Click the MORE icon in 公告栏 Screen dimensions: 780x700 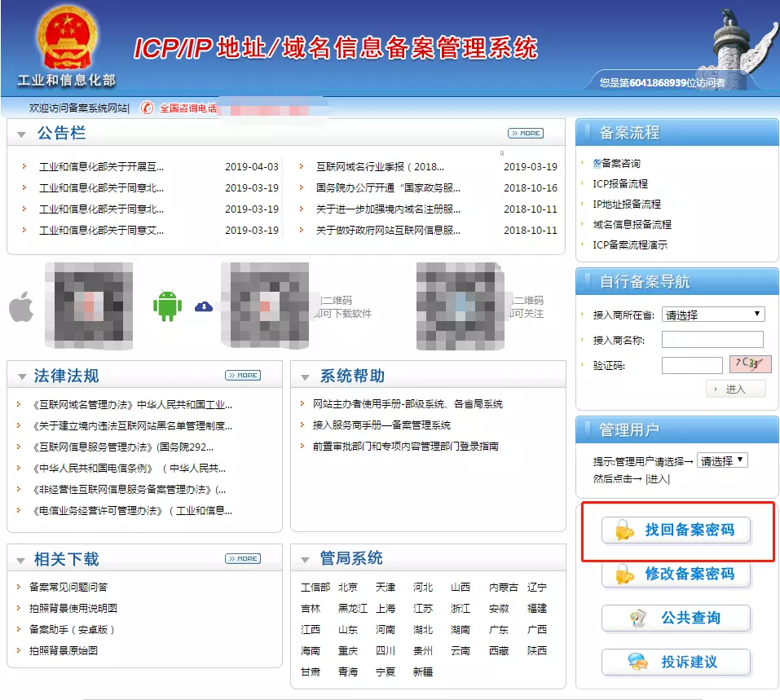pos(525,133)
